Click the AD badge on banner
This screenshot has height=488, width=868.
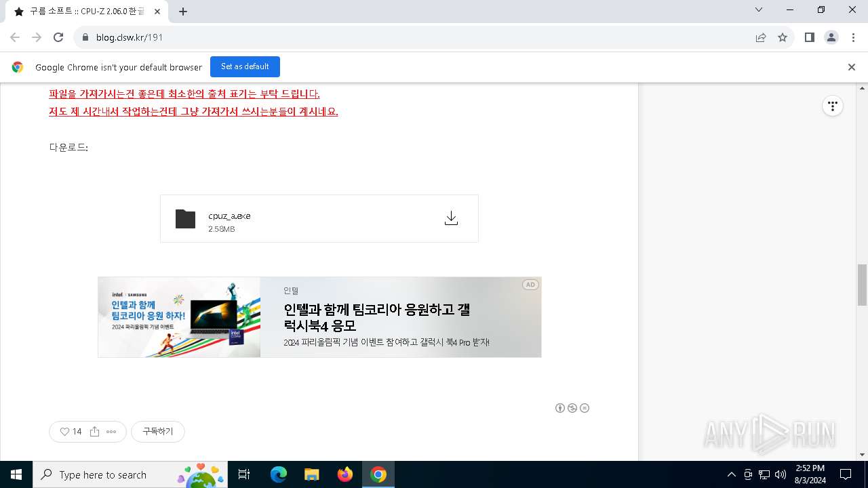click(x=530, y=285)
